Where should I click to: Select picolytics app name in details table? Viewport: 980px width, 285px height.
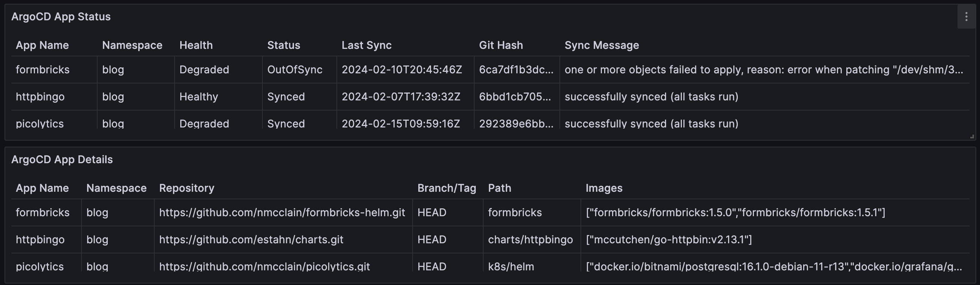39,266
